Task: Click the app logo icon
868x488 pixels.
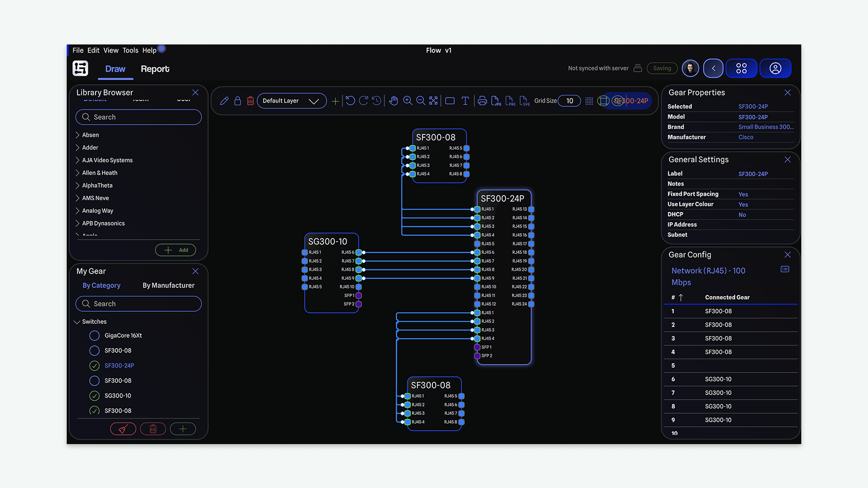Action: pyautogui.click(x=80, y=68)
